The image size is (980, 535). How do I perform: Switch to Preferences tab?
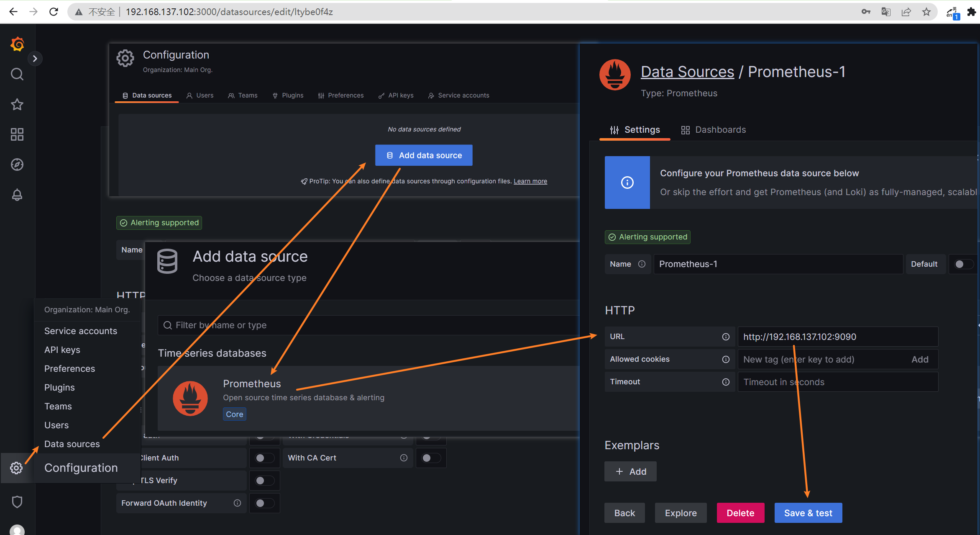tap(341, 95)
